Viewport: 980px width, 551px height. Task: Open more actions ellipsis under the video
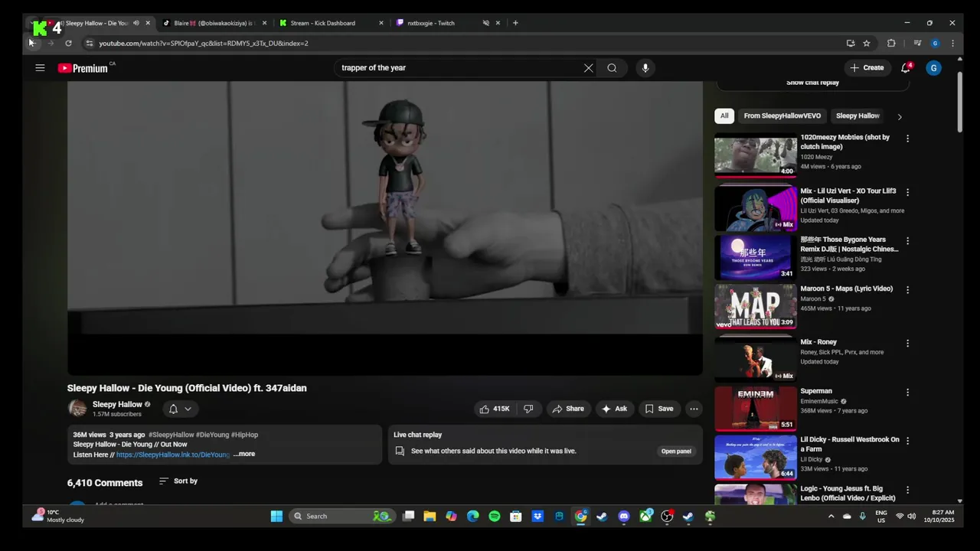pos(694,409)
